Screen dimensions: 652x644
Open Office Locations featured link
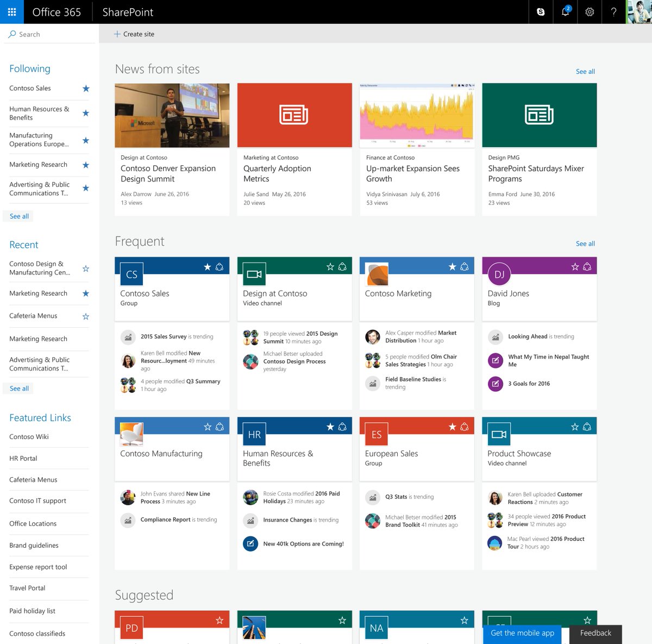coord(33,524)
